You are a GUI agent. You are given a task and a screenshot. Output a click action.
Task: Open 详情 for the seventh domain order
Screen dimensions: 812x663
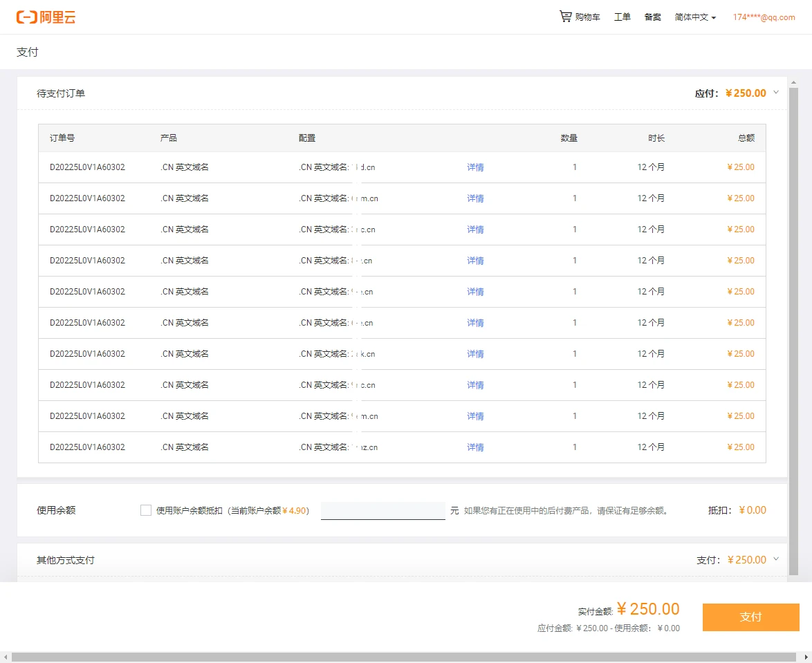475,354
